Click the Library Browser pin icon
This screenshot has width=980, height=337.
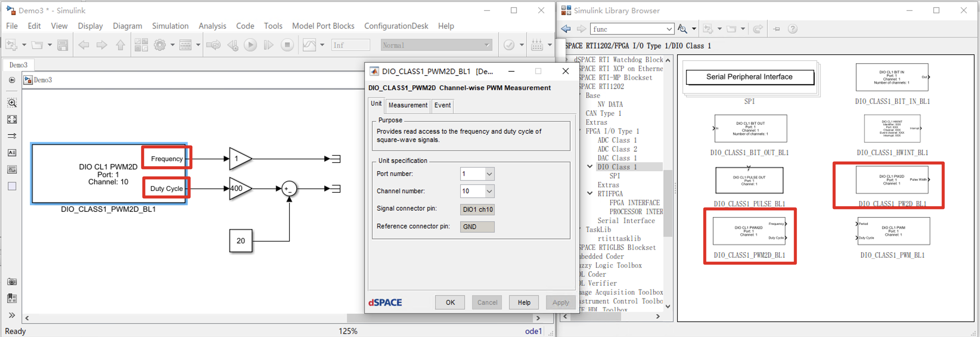[x=776, y=29]
